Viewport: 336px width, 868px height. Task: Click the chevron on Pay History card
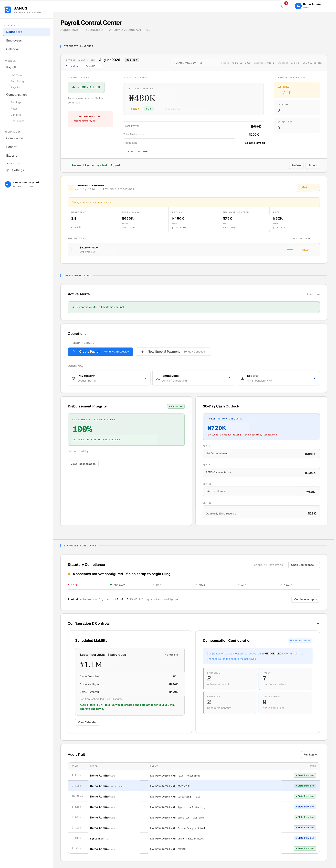point(145,378)
